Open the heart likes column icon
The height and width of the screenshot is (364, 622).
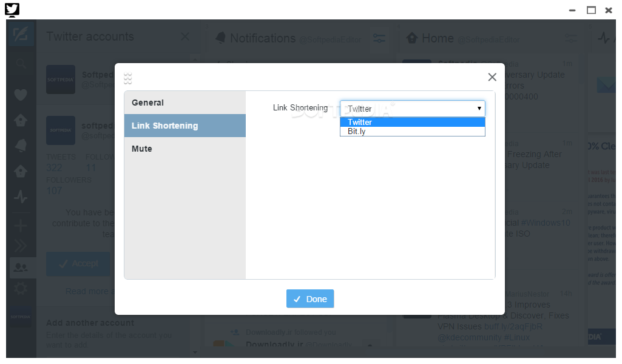(x=21, y=95)
